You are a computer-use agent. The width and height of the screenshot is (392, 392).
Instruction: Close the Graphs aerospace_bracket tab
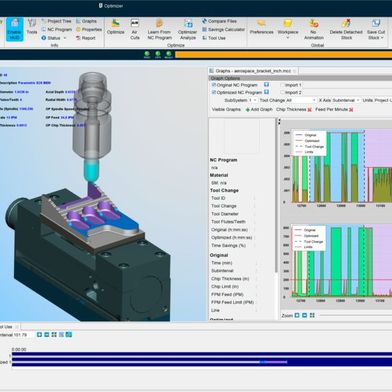(295, 71)
